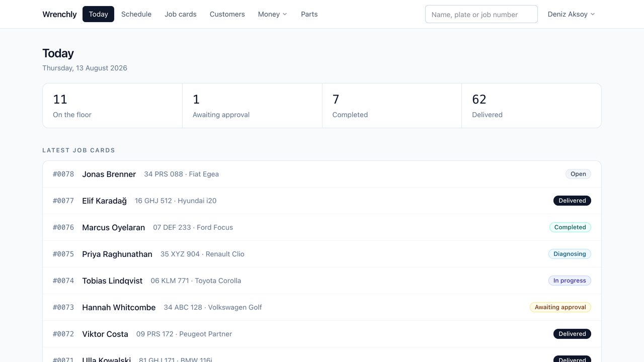Select Viktor Costa's job card
The height and width of the screenshot is (362, 644).
tap(322, 334)
